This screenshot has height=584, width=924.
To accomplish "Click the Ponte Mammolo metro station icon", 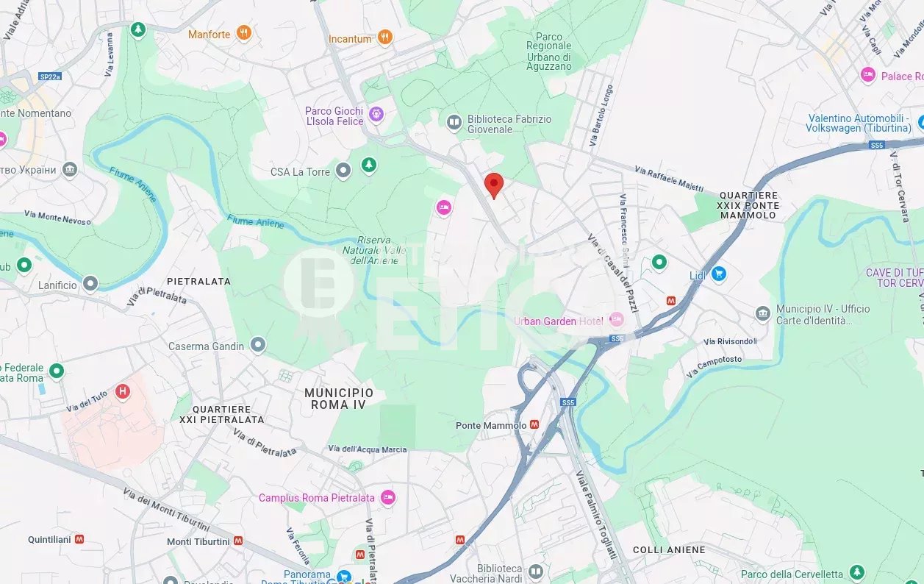I will tap(534, 424).
